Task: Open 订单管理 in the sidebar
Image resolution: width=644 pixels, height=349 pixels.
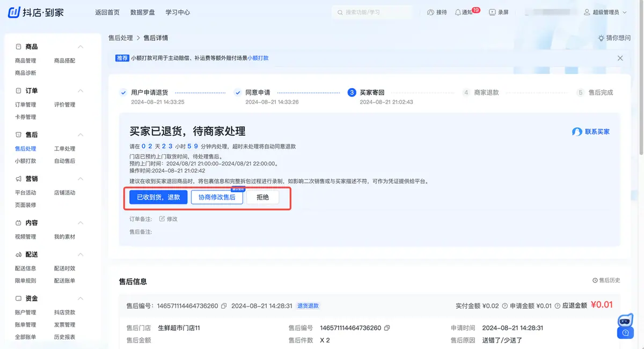Action: click(x=26, y=105)
